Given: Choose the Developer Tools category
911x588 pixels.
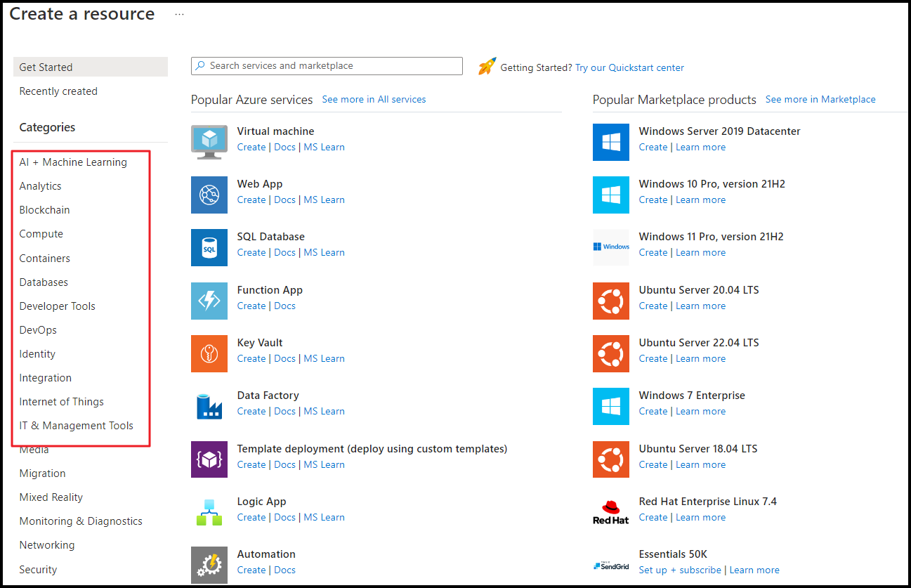Looking at the screenshot, I should pyautogui.click(x=57, y=306).
